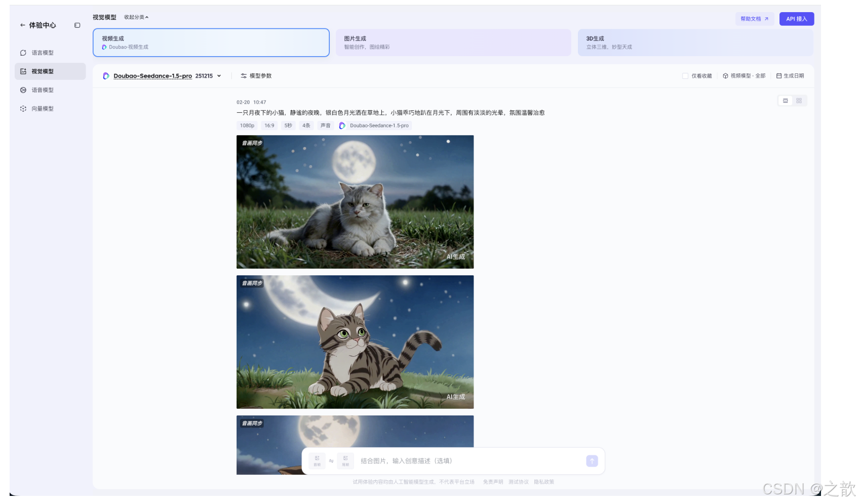Click the 音画同步 badge on gray cat video
Viewport: 858px width, 504px height.
click(252, 143)
